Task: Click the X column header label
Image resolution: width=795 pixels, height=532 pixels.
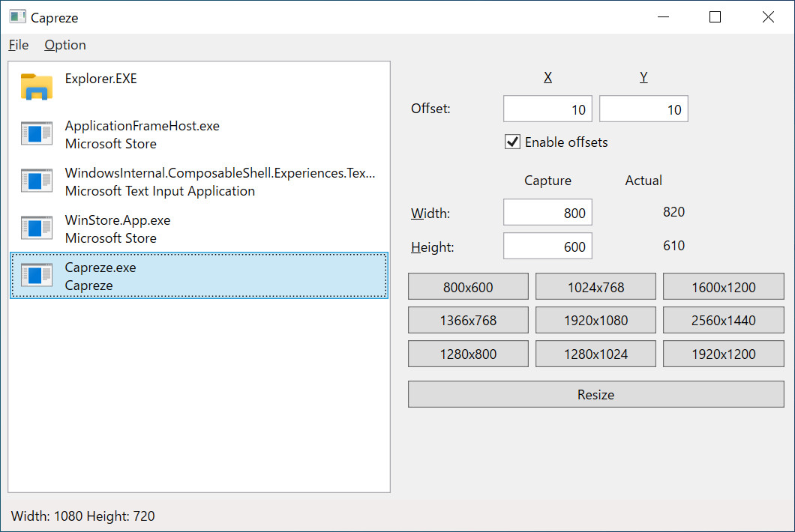Action: pyautogui.click(x=547, y=77)
